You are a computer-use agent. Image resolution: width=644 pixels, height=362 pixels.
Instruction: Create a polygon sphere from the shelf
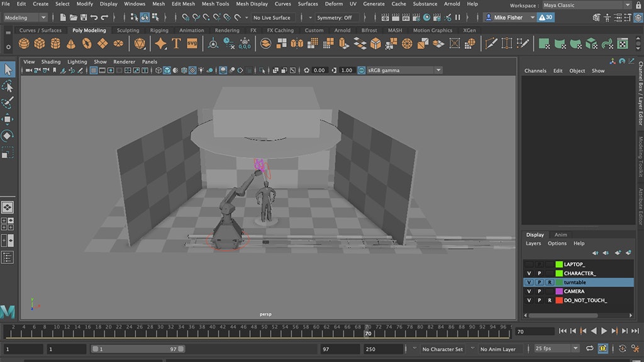pyautogui.click(x=24, y=43)
